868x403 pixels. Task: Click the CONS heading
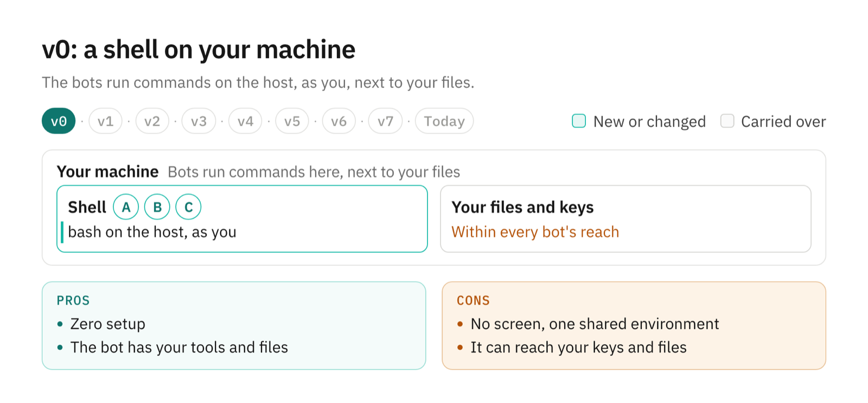pos(473,300)
